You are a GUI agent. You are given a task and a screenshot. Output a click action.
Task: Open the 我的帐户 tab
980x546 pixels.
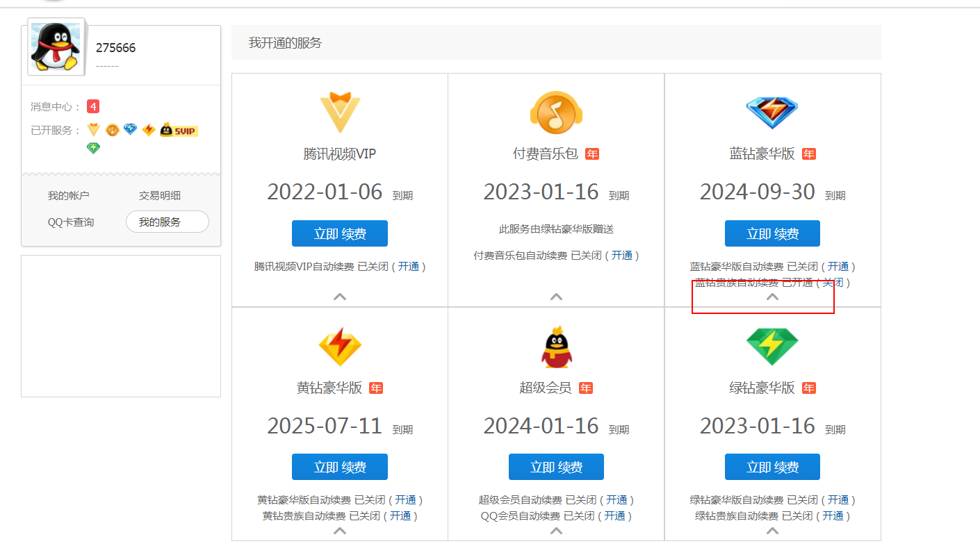pyautogui.click(x=69, y=196)
